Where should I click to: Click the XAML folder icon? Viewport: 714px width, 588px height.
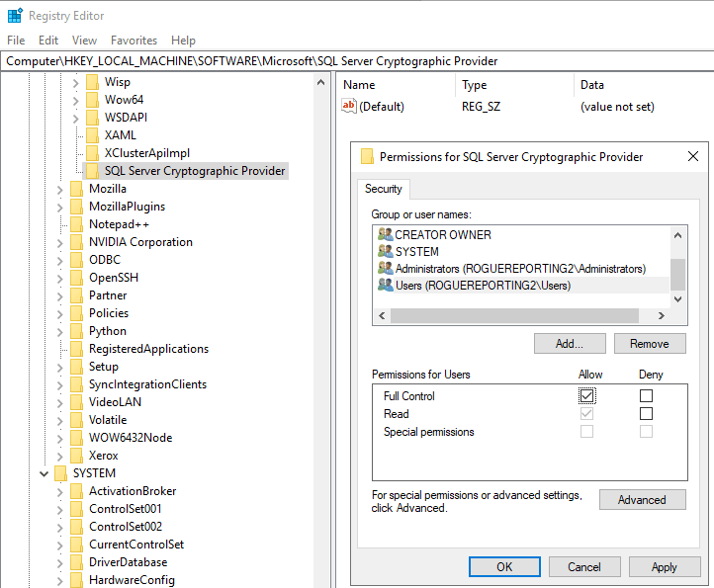click(92, 135)
